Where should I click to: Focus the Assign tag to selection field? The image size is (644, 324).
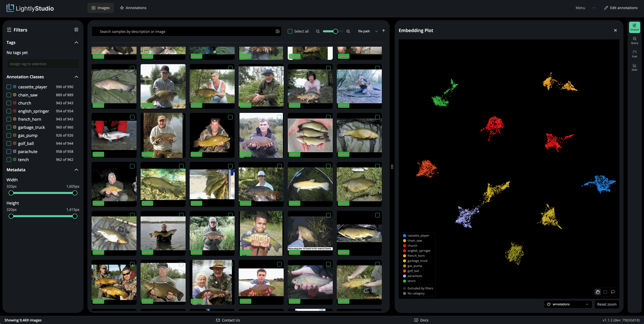pos(43,64)
